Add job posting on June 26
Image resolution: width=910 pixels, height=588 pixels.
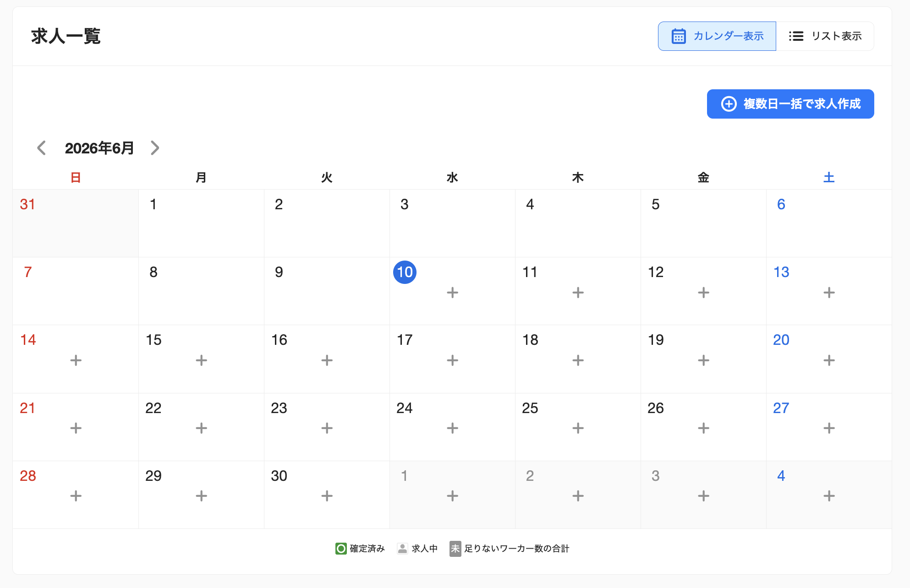[x=703, y=428]
